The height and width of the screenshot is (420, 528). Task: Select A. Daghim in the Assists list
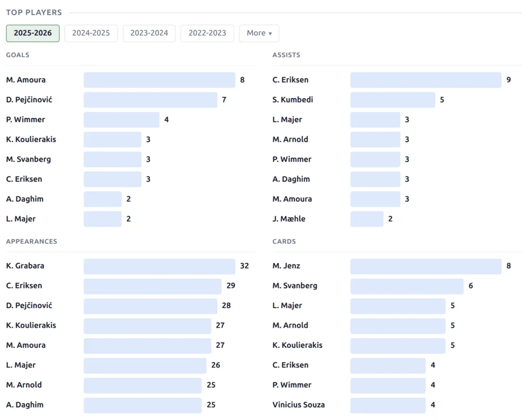point(291,179)
